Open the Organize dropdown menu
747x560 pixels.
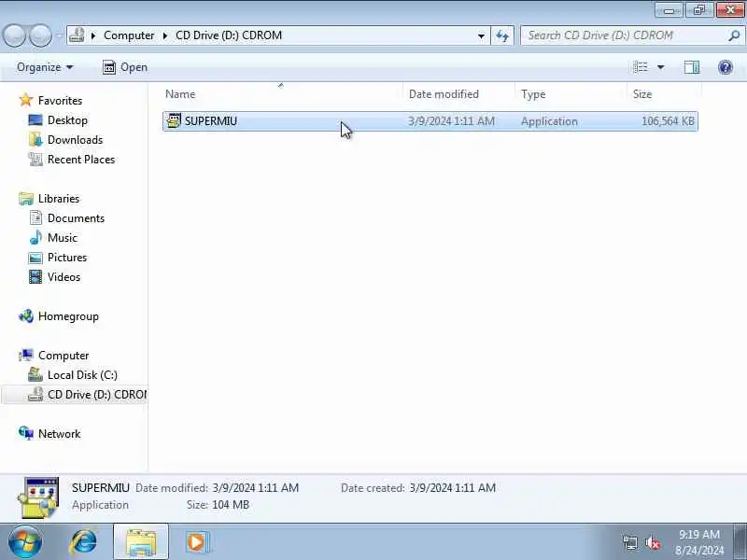[45, 67]
